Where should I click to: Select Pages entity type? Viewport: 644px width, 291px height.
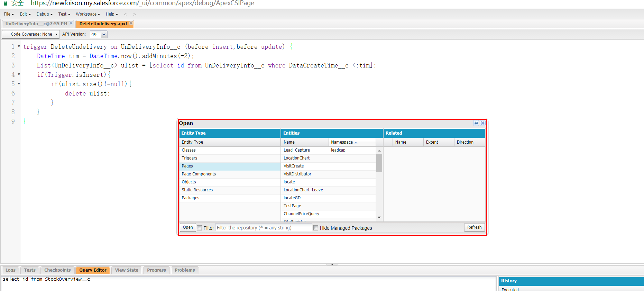[x=230, y=166]
